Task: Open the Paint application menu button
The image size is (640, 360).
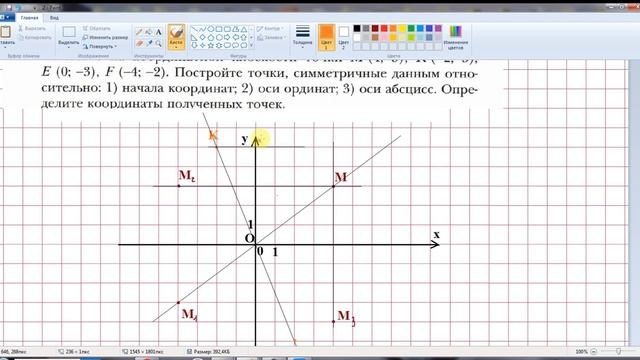Action: point(7,18)
